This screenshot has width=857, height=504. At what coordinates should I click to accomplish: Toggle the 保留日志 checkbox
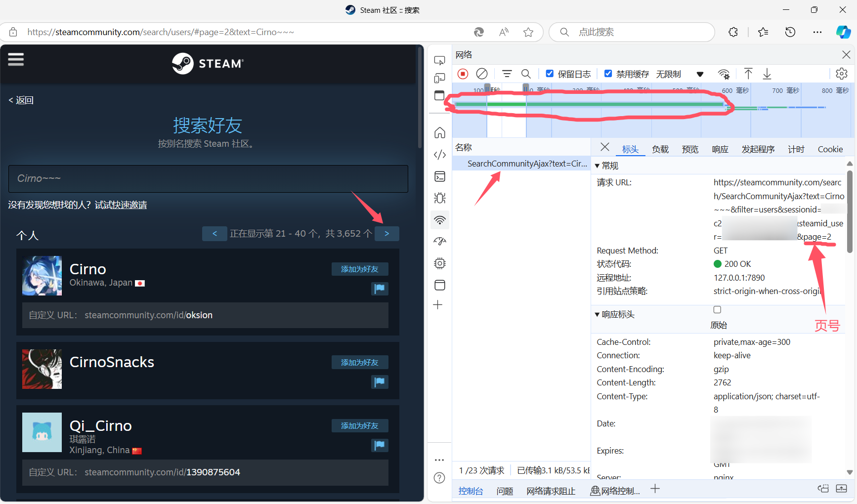(550, 74)
